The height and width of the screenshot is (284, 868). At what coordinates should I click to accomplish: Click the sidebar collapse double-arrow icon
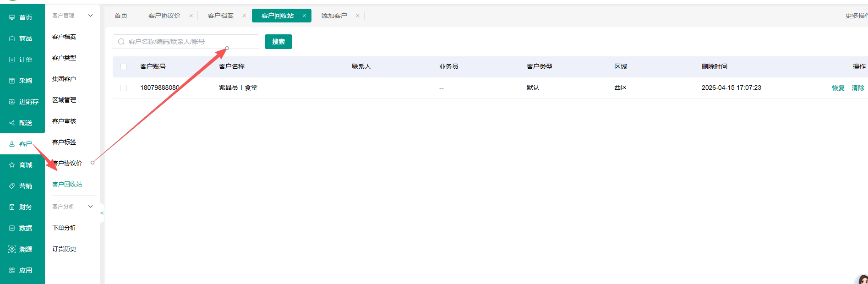102,213
